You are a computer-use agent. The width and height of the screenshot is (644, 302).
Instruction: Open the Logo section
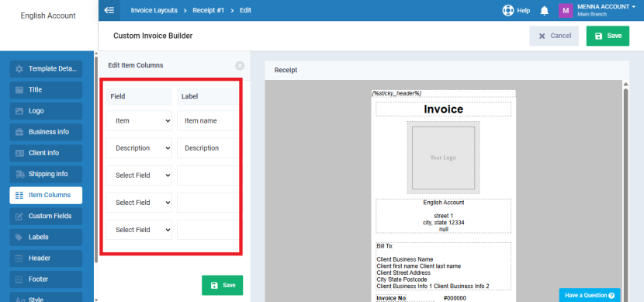click(x=46, y=111)
